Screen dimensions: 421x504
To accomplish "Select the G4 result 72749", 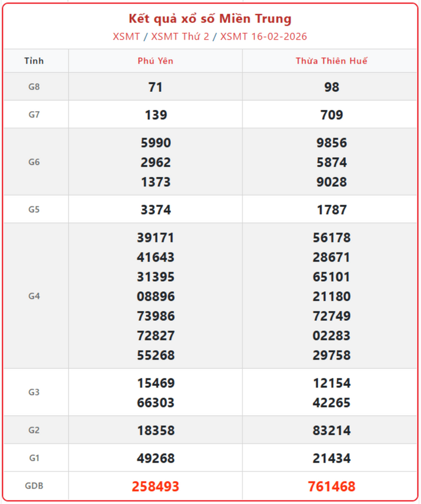I will [332, 316].
